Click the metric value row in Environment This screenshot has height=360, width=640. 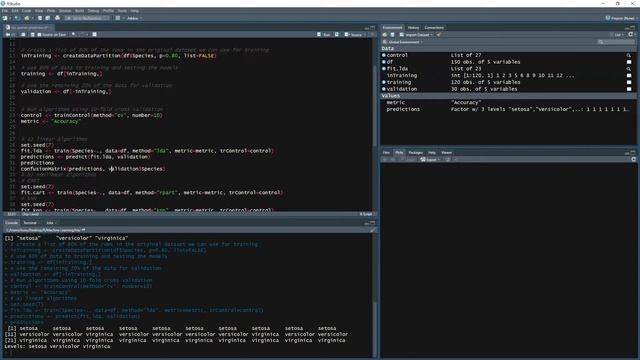pos(508,102)
